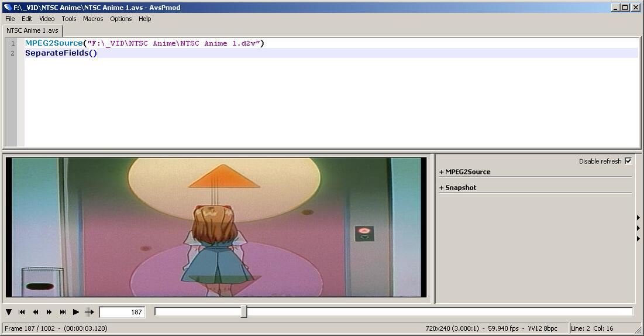This screenshot has height=336, width=644.
Task: Click the frame number field showing 187
Action: [122, 312]
